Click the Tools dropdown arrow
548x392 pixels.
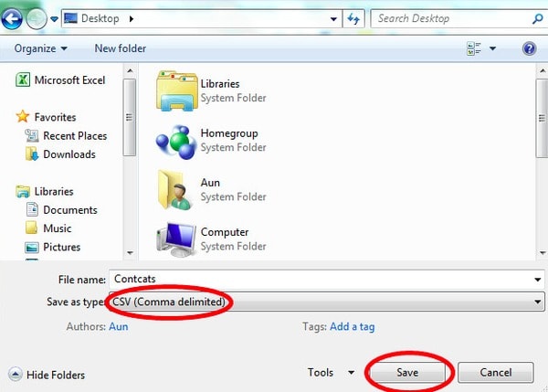coord(351,373)
